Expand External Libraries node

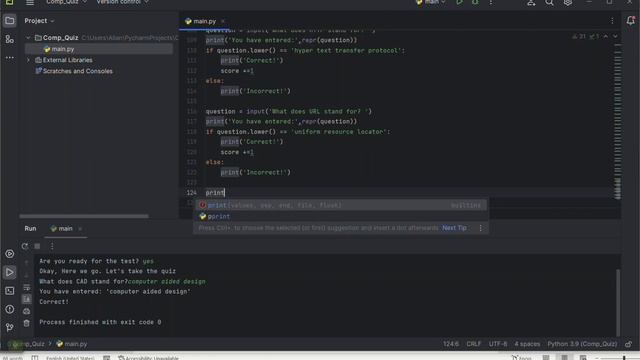pos(28,60)
